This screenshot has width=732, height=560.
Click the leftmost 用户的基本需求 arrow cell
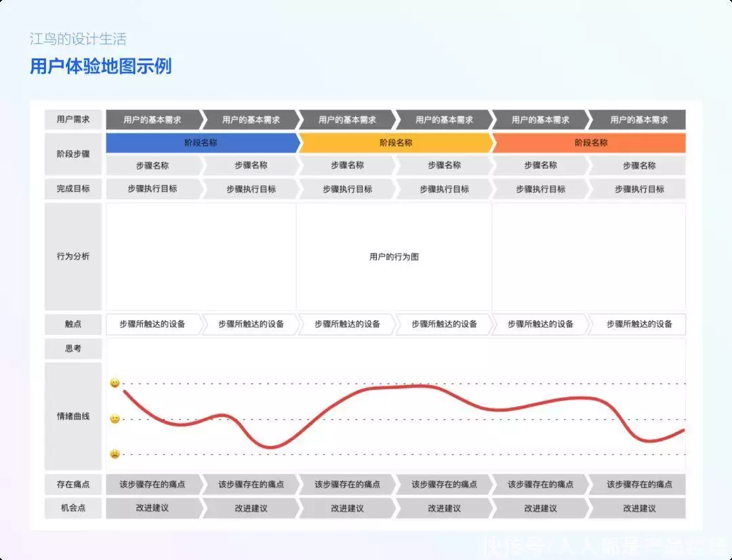coord(154,120)
